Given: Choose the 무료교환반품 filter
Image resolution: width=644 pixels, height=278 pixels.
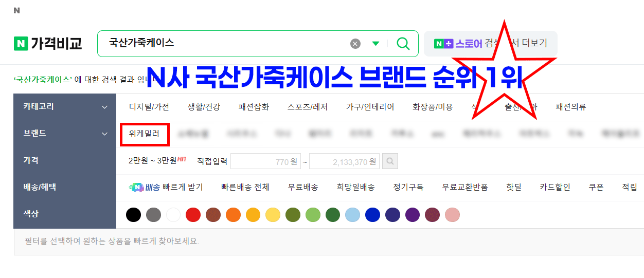Looking at the screenshot, I should tap(465, 188).
